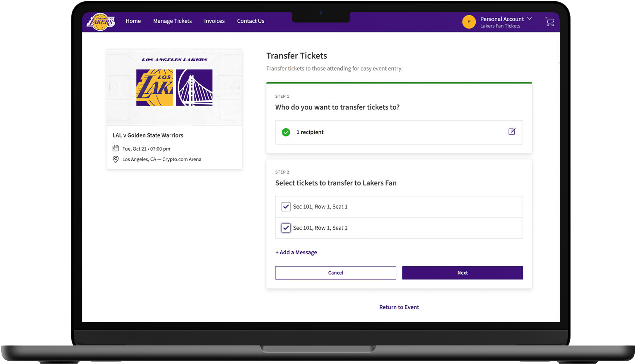
Task: Open the Contact Us page
Action: click(x=251, y=21)
